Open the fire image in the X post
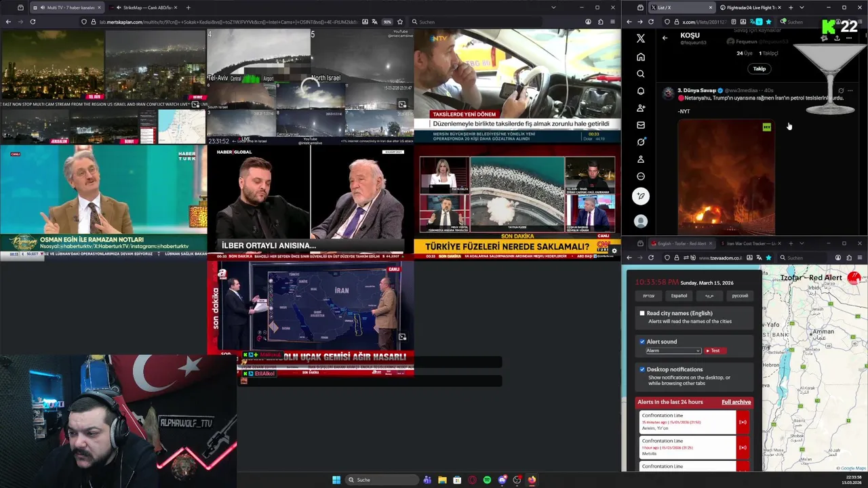Screen dimensions: 868x488 tap(726, 178)
